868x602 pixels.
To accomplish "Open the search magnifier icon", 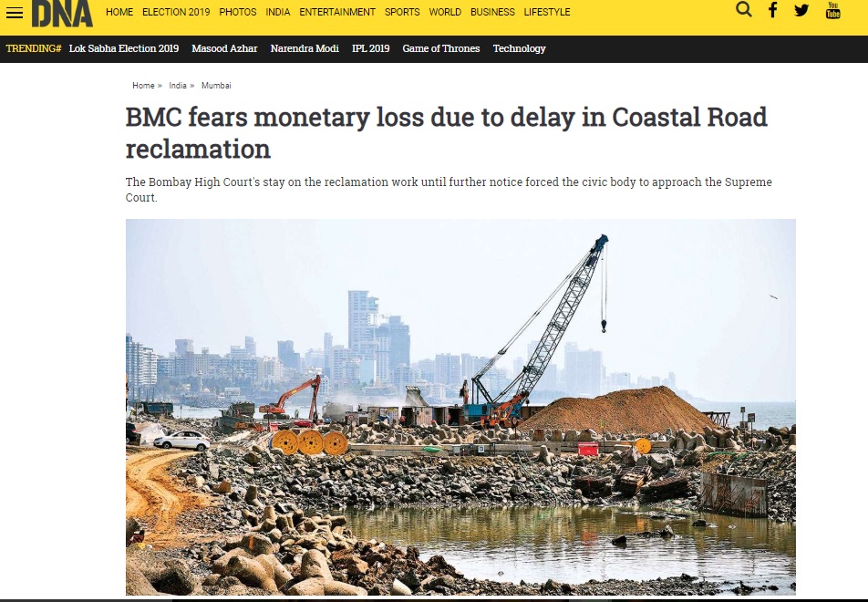I will click(x=743, y=9).
